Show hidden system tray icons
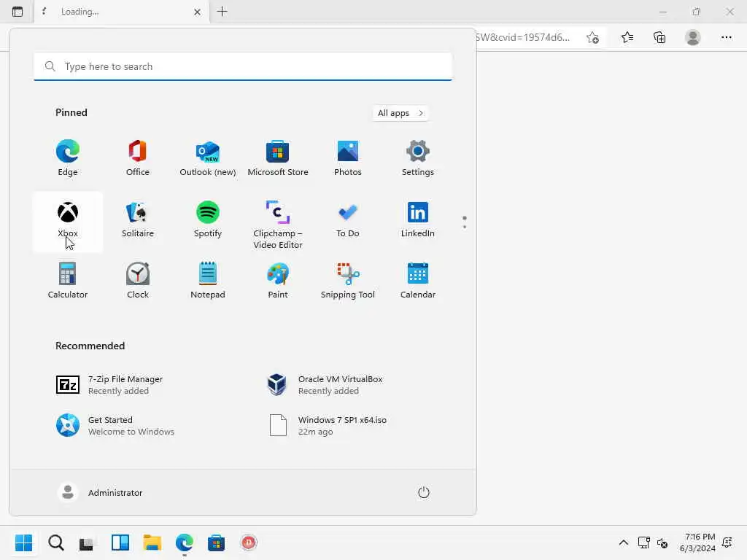747x560 pixels. click(x=623, y=542)
